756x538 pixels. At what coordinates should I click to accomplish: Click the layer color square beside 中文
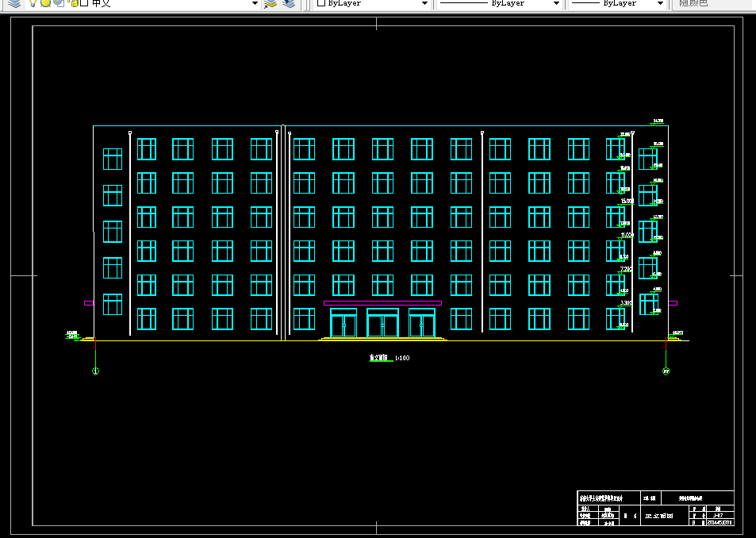click(84, 3)
